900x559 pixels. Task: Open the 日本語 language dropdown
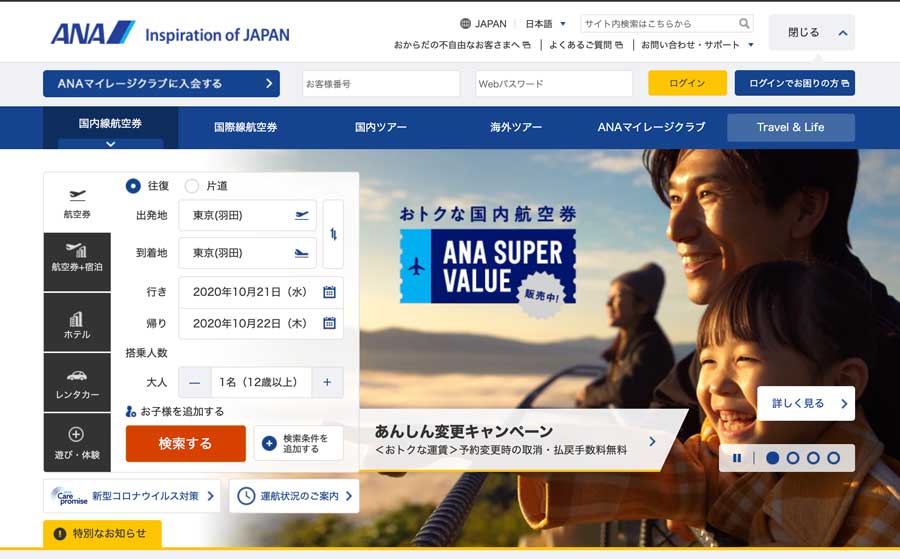pyautogui.click(x=545, y=24)
